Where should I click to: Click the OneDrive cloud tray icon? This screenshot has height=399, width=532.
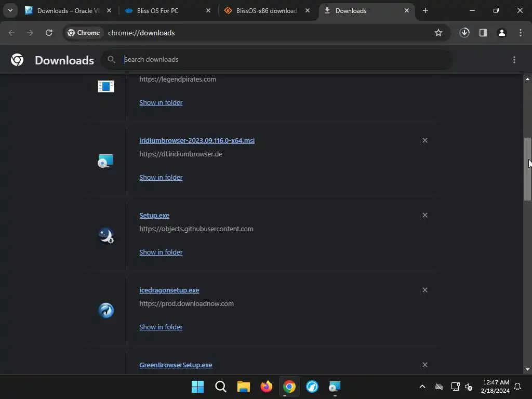click(439, 387)
